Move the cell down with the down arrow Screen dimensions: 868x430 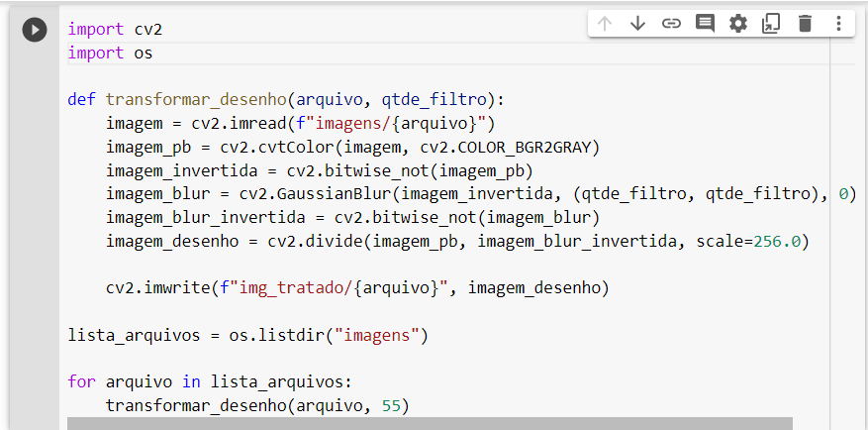[x=637, y=23]
